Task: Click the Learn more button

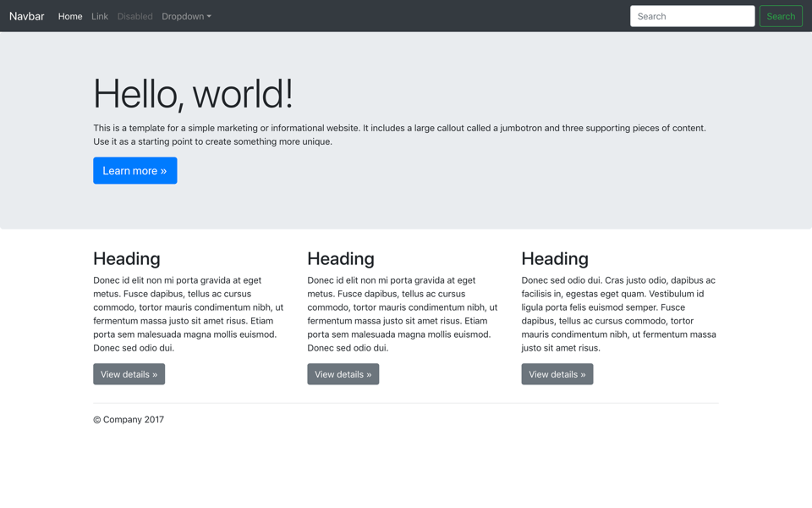Action: (134, 170)
